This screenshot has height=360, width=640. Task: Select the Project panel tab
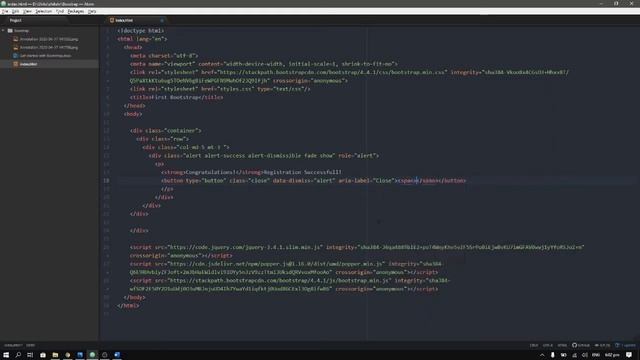(16, 20)
